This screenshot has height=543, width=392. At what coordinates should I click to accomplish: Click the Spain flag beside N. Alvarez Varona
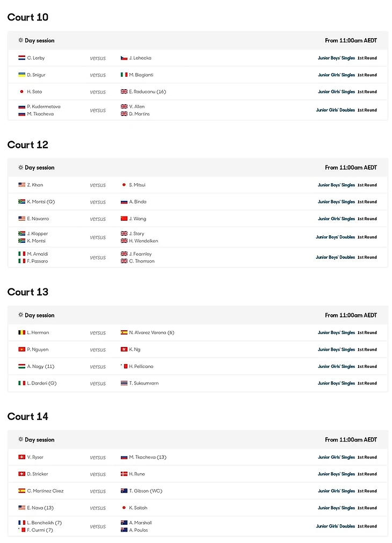tap(124, 332)
